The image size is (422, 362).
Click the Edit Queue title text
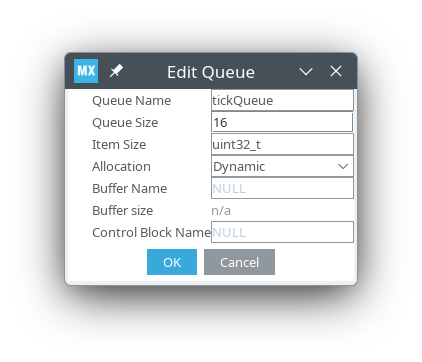tap(211, 72)
